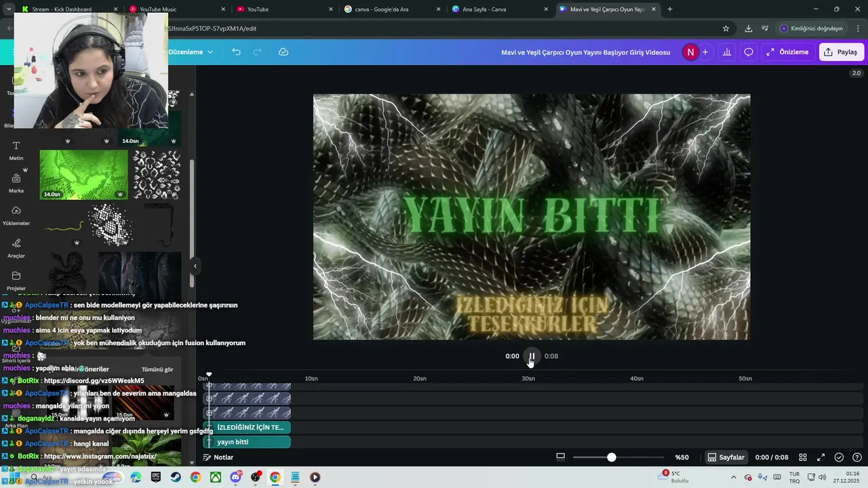Open Xbox app from the taskbar
Viewport: 868px width, 488px height.
[216, 477]
